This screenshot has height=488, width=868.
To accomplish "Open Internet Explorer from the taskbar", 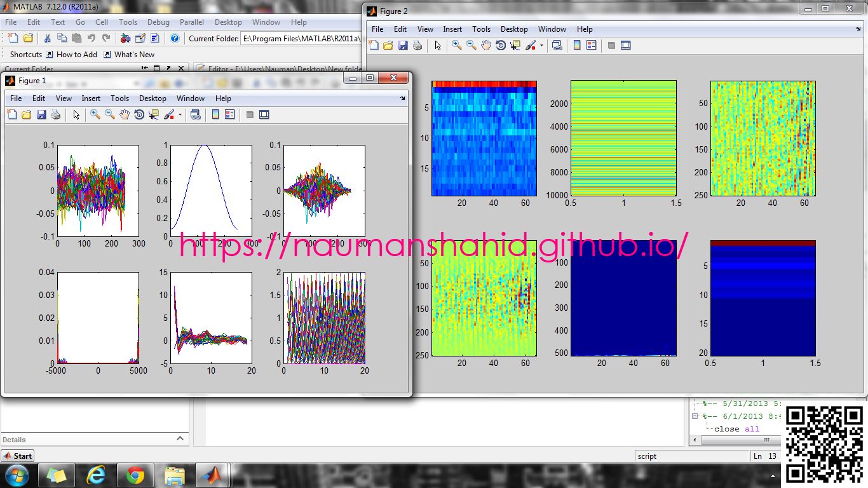I will point(96,475).
